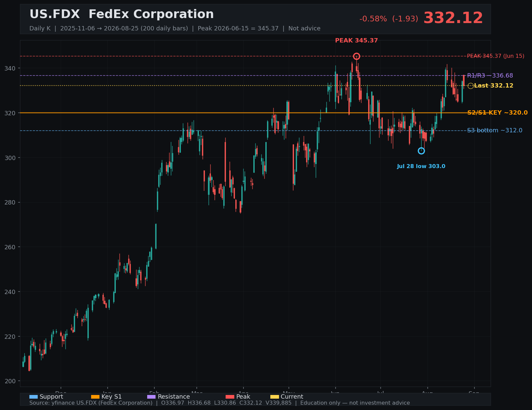Click the 280 y-axis tick label
The image size is (532, 410).
[x=11, y=202]
